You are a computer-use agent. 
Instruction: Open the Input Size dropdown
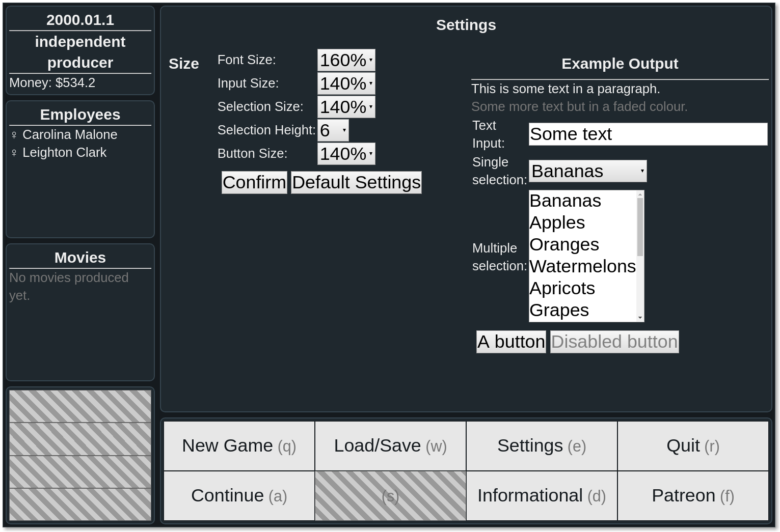[346, 83]
